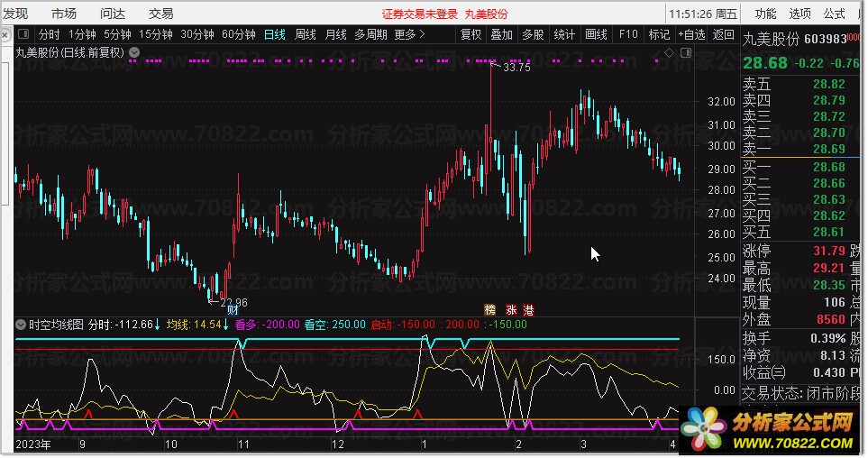
Task: Click the 复权 toolbar button
Action: point(471,34)
